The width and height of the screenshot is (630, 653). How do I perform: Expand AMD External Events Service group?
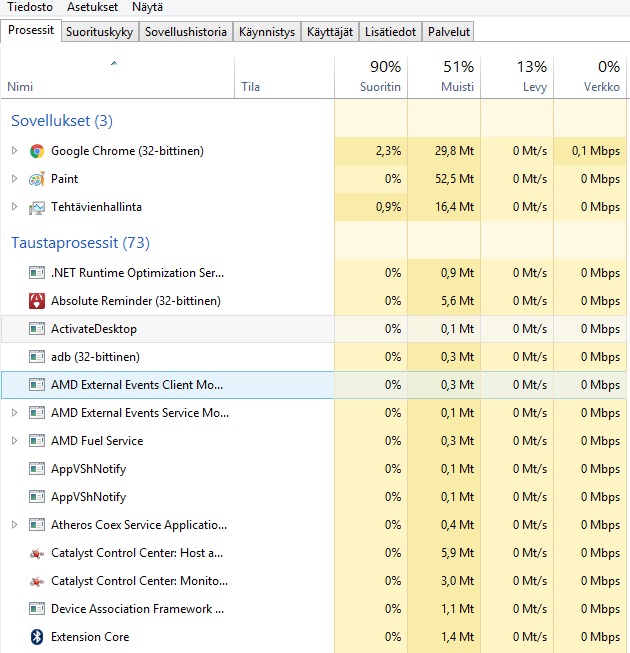pyautogui.click(x=14, y=413)
